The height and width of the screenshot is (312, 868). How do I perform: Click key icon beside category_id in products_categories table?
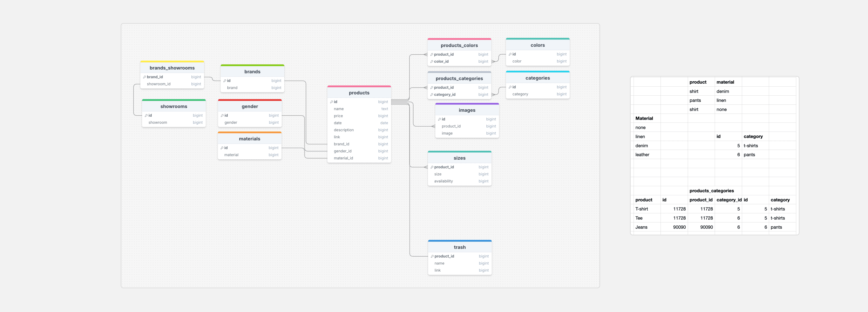tap(432, 95)
